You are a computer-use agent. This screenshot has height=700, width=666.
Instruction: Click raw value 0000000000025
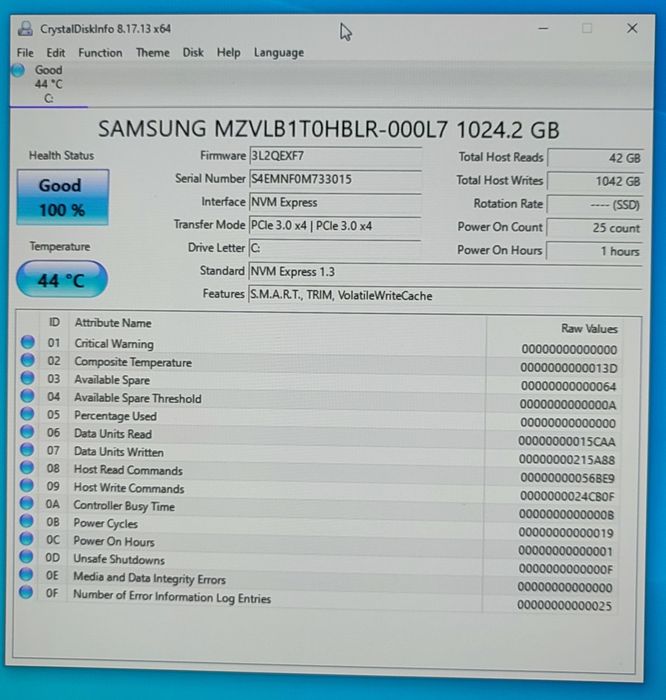coord(564,606)
